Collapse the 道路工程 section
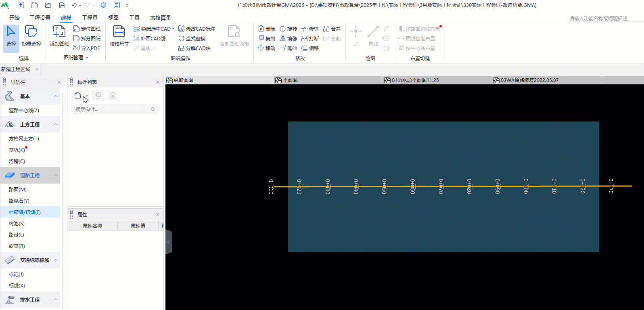This screenshot has width=644, height=310. (56, 175)
